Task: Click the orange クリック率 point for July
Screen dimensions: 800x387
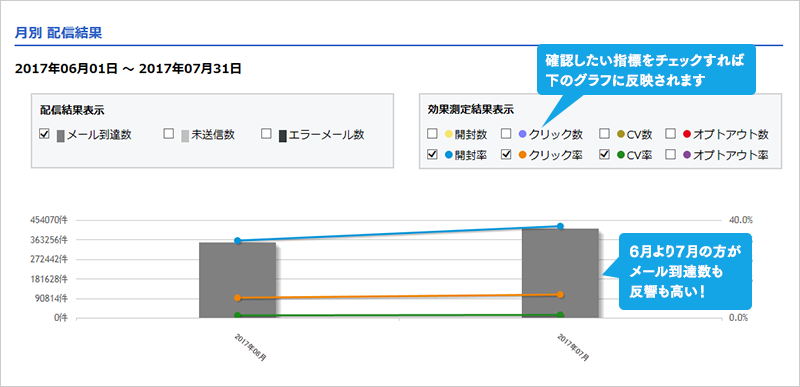Action: [x=560, y=295]
